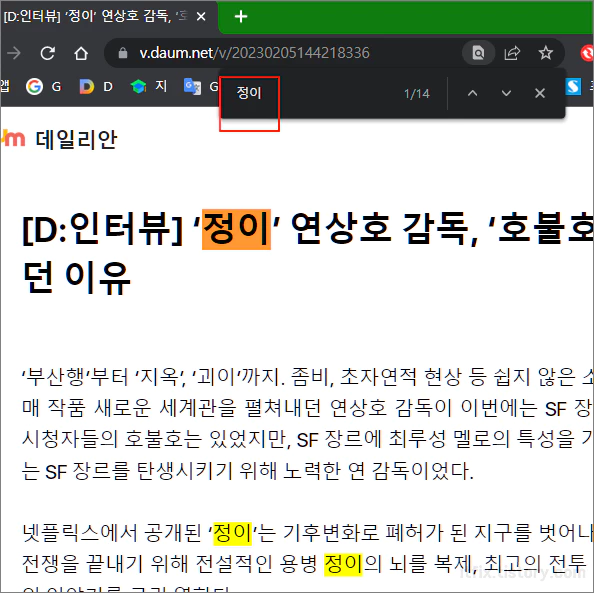Open the Daum D bookmark

coord(96,87)
